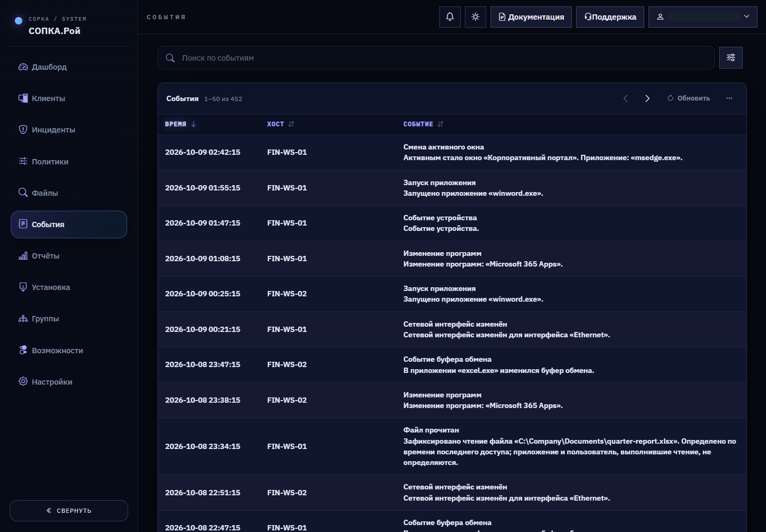The image size is (766, 532).
Task: Click the 1–50 из 452 pagination counter
Action: click(223, 99)
